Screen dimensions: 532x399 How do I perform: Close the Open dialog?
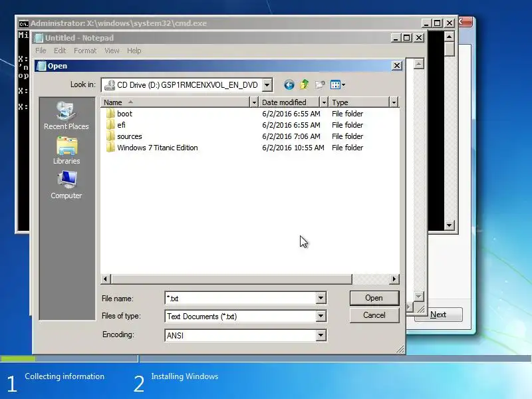coord(397,65)
